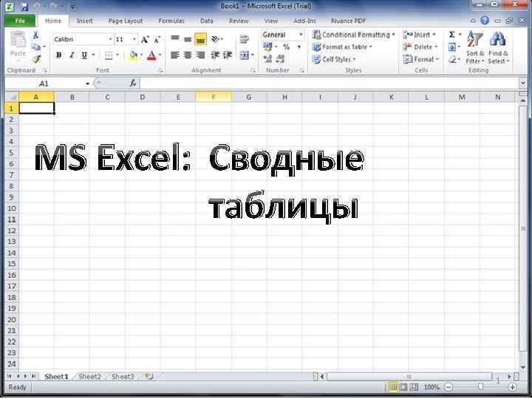Increase font size with Grow Font icon
This screenshot has width=532, height=399.
145,40
